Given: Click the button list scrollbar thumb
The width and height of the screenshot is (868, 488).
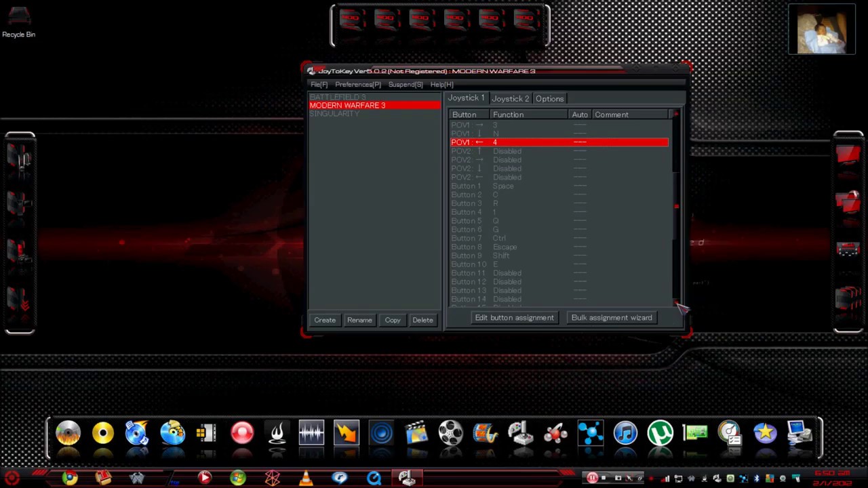Looking at the screenshot, I should pyautogui.click(x=676, y=205).
